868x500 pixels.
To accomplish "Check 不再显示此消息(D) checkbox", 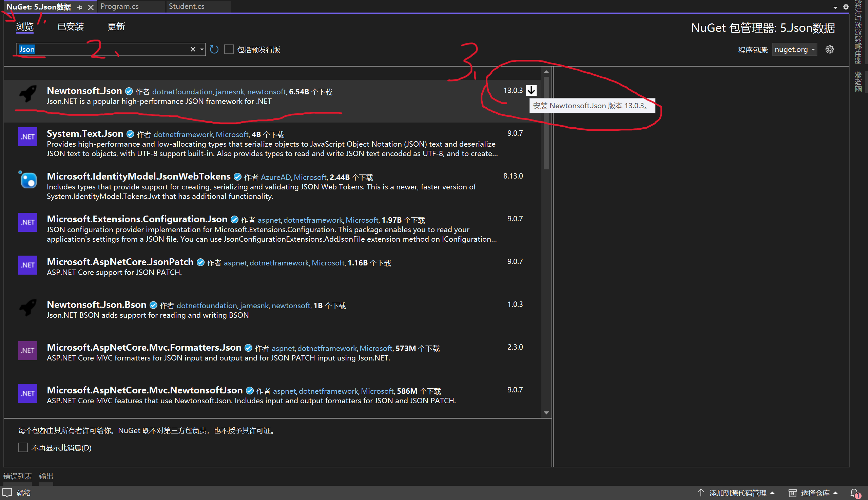I will click(x=23, y=447).
